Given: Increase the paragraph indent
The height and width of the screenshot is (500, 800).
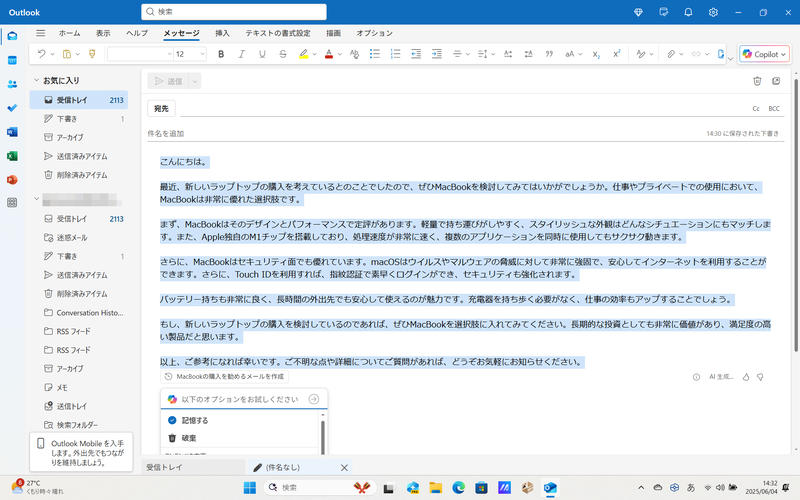Looking at the screenshot, I should coord(437,54).
